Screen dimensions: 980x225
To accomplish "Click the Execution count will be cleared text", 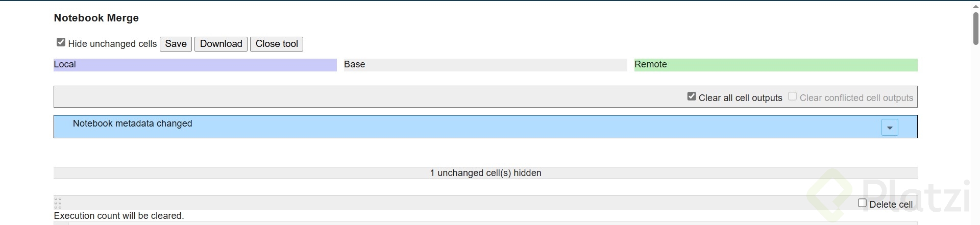I will tap(119, 216).
